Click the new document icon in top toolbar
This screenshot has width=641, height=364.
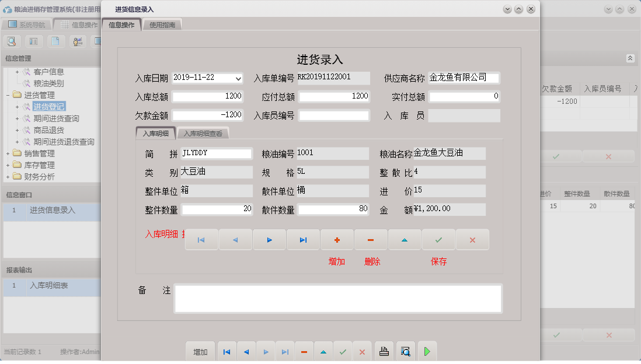coord(54,41)
